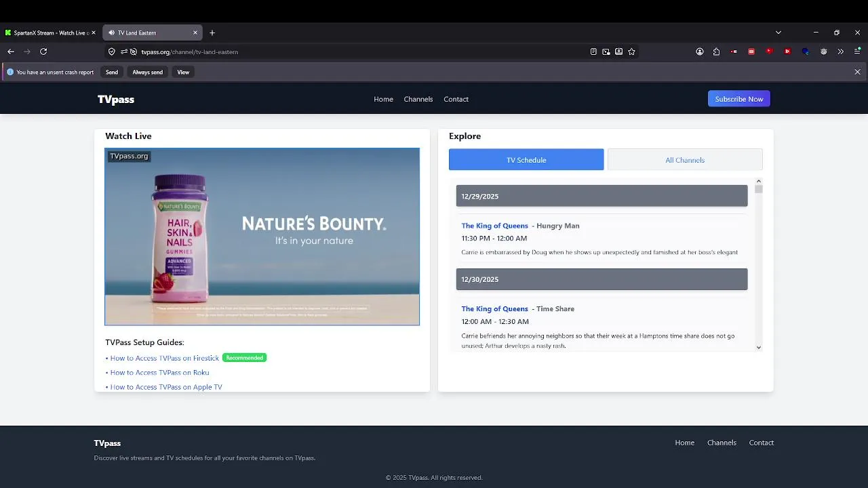This screenshot has height=488, width=868.
Task: Open Contact in the top navigation
Action: coord(456,99)
